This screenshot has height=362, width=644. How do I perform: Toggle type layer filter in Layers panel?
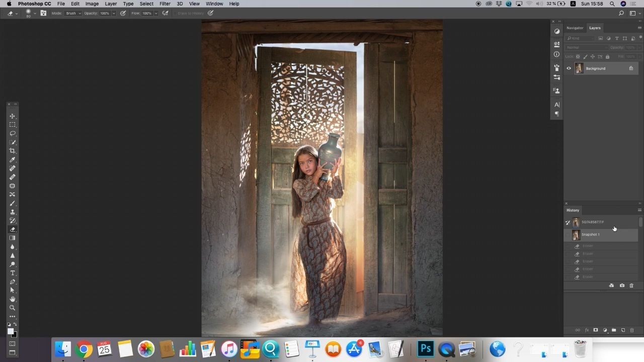click(x=617, y=38)
